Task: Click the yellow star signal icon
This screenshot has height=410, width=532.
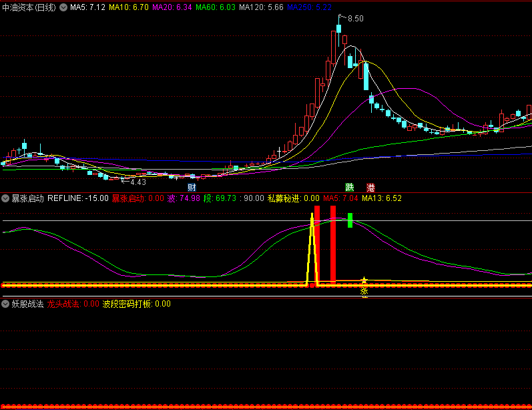Action: pyautogui.click(x=364, y=280)
